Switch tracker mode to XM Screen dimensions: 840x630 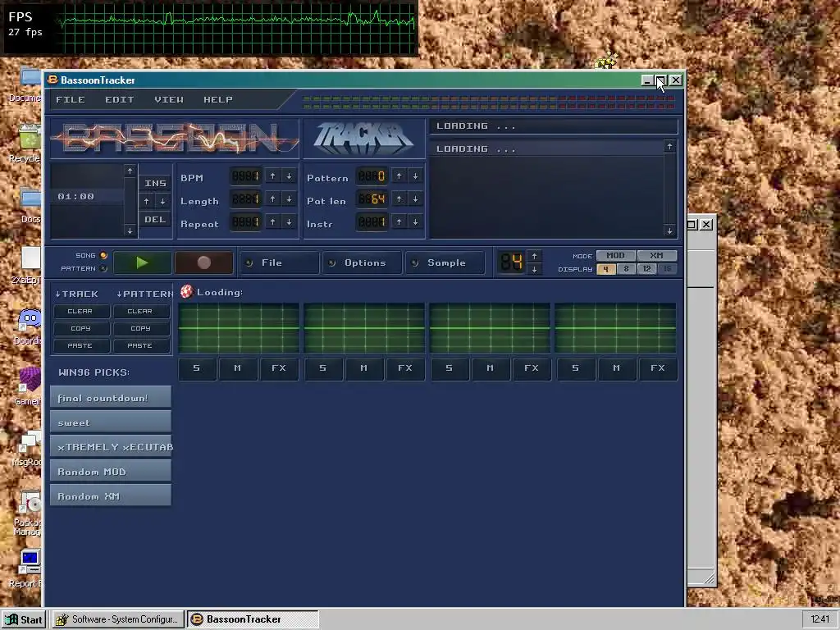657,256
